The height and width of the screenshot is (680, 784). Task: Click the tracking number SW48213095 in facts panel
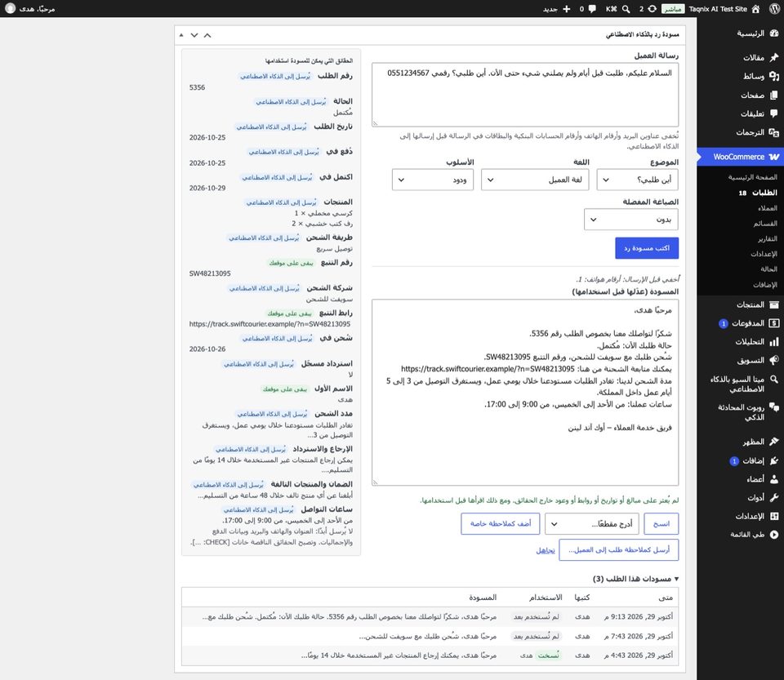pyautogui.click(x=210, y=273)
